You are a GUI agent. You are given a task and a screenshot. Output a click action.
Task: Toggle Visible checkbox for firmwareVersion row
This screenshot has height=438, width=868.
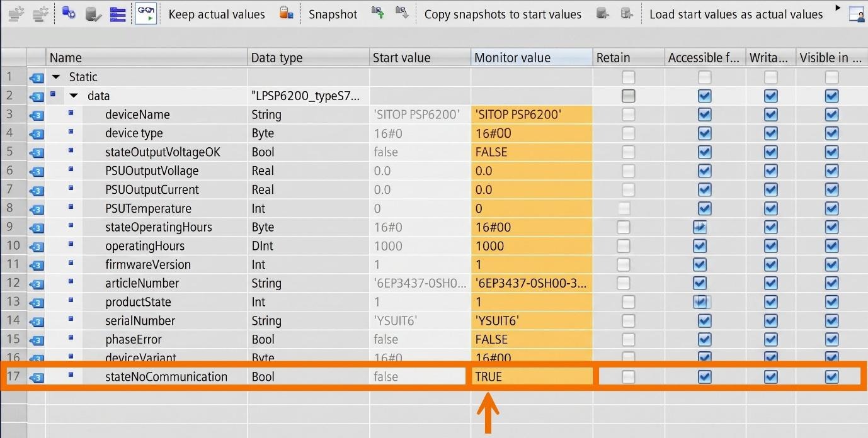click(x=831, y=264)
